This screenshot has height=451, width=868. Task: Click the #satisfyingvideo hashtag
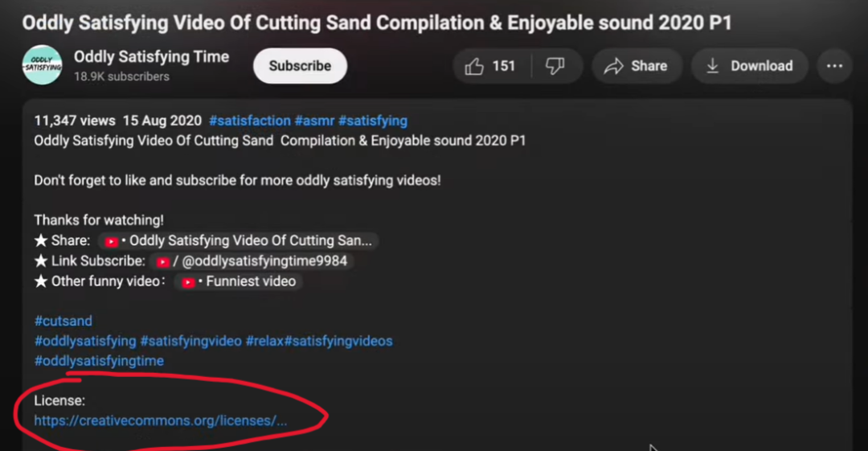(190, 341)
